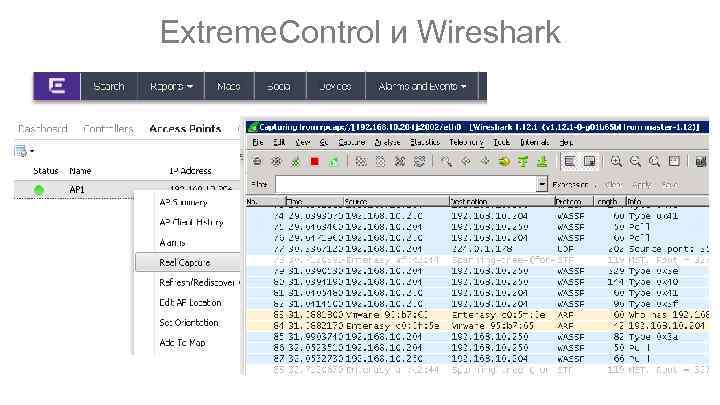The width and height of the screenshot is (720, 405).
Task: Choose Add To Map from context menu
Action: pyautogui.click(x=182, y=343)
